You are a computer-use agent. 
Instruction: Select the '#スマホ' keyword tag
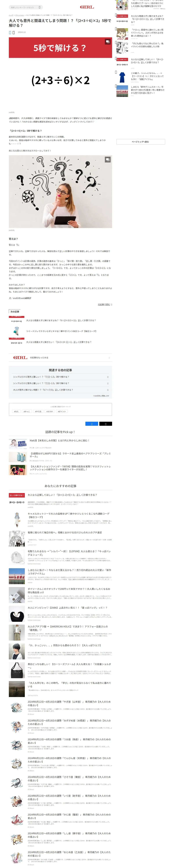click(x=50, y=411)
